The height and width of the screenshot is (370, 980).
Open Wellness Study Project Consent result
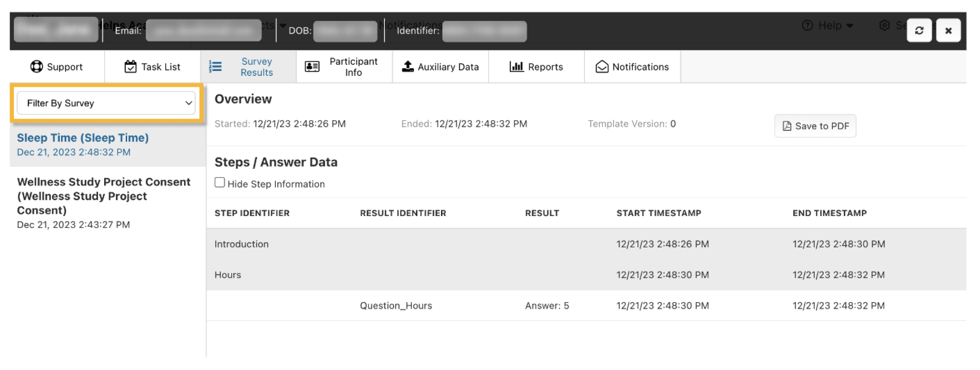[x=103, y=196]
